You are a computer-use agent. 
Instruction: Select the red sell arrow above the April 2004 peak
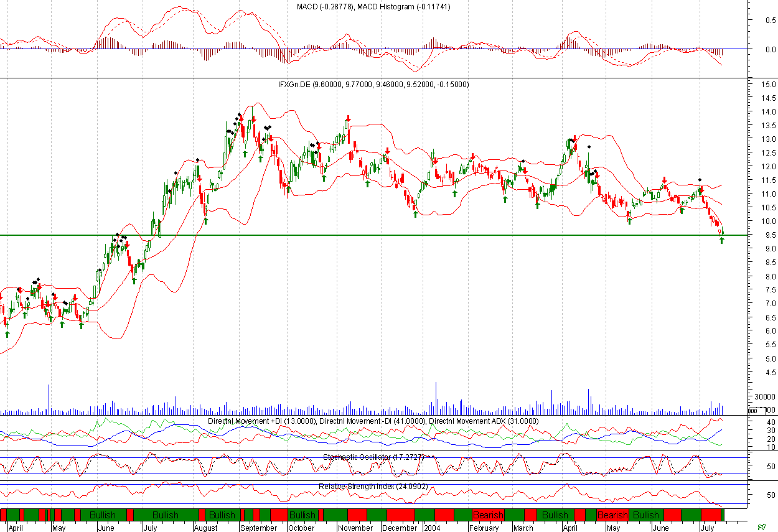(x=574, y=139)
